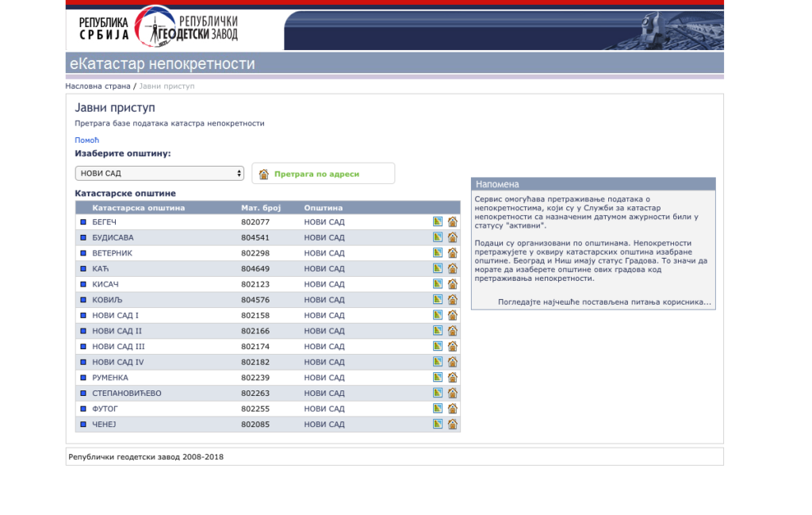Open the map icon for КАЋ row
The height and width of the screenshot is (515, 812).
438,268
